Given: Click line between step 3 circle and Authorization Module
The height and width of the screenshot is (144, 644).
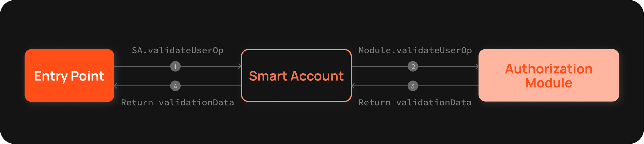Looking at the screenshot, I should 448,86.
